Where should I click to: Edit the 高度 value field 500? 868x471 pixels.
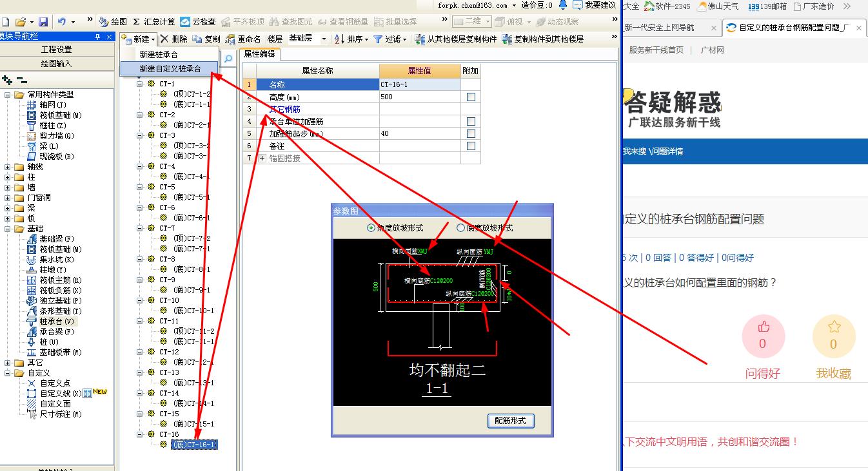[x=420, y=97]
